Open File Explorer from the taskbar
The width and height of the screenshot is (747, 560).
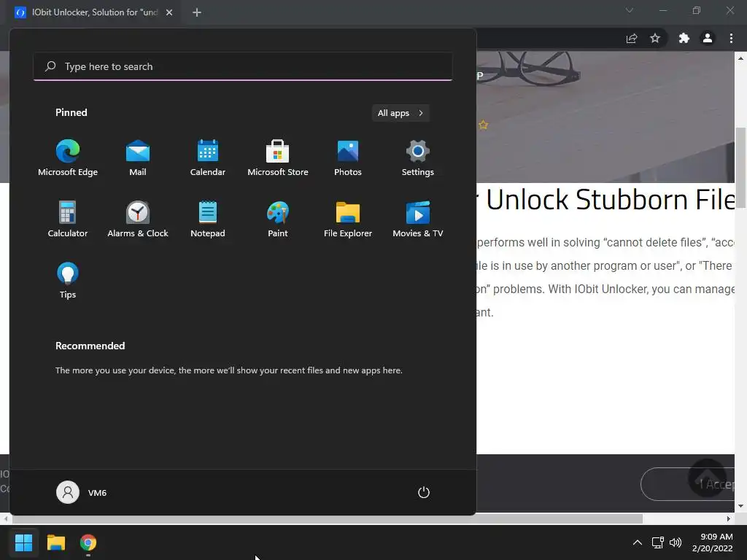click(x=55, y=542)
